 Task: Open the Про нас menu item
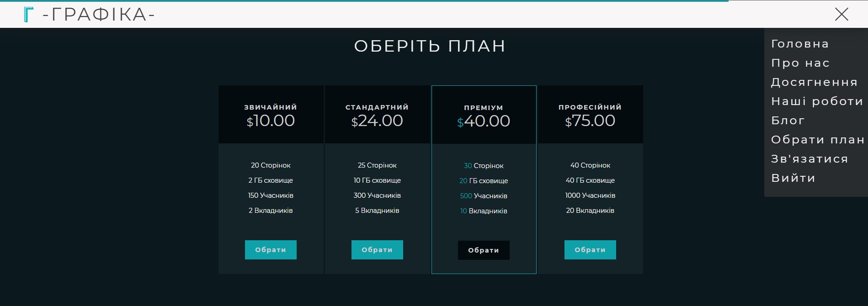pos(800,63)
